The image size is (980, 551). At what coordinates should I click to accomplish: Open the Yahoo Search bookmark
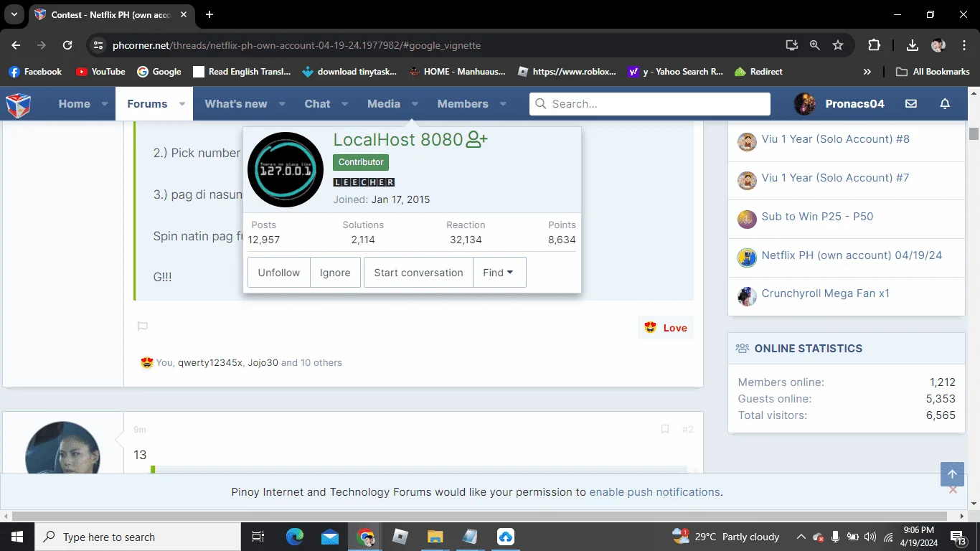(676, 72)
